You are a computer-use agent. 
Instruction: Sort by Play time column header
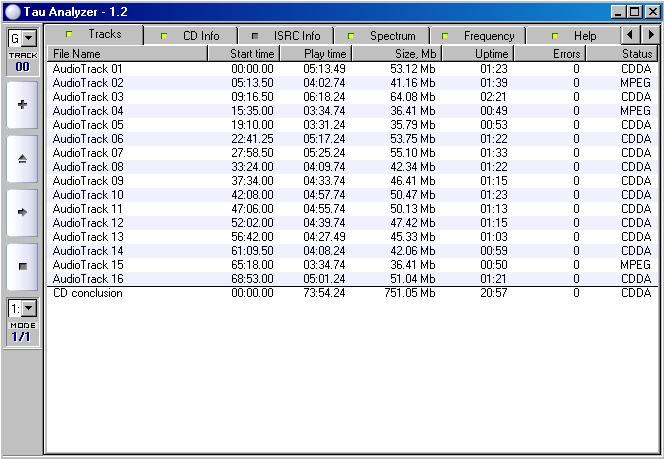[x=315, y=53]
